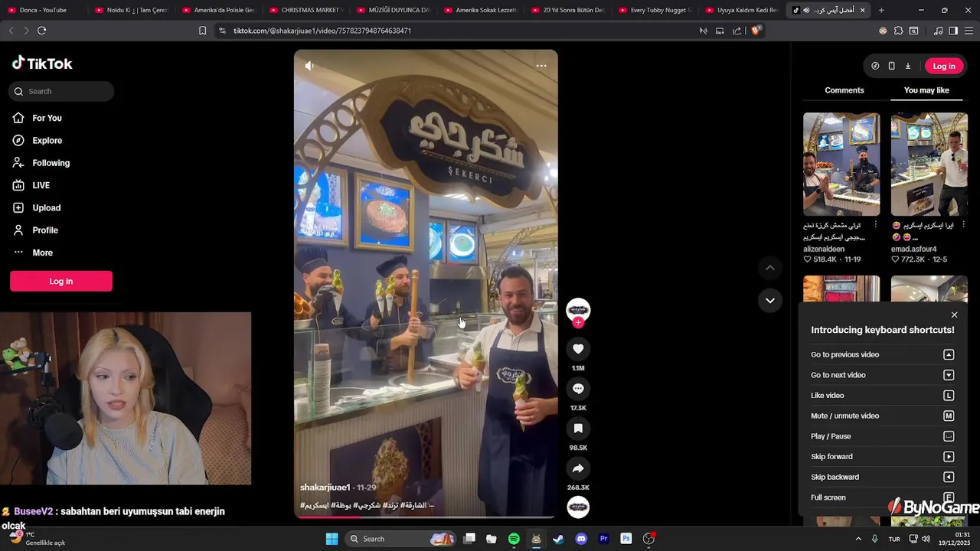Open Discord from the taskbar
This screenshot has height=551, width=980.
click(x=581, y=539)
